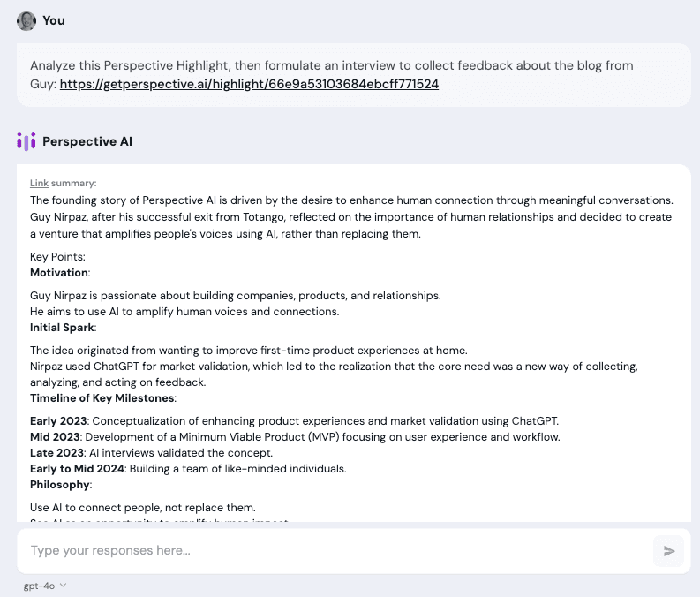The width and height of the screenshot is (700, 597).
Task: Click the "Initial Spark" bold heading
Action: (62, 328)
